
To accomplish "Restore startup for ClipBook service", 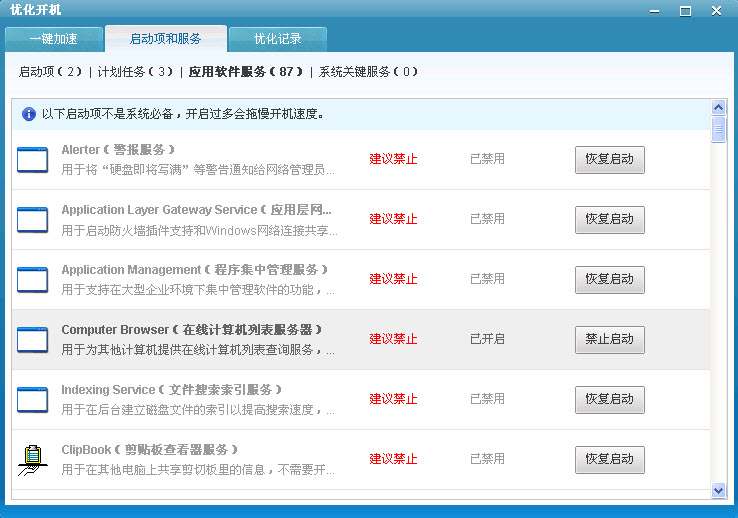I will (609, 460).
